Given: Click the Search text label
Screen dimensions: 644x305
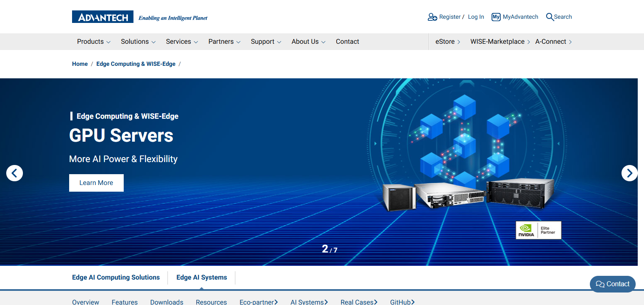Looking at the screenshot, I should tap(563, 17).
